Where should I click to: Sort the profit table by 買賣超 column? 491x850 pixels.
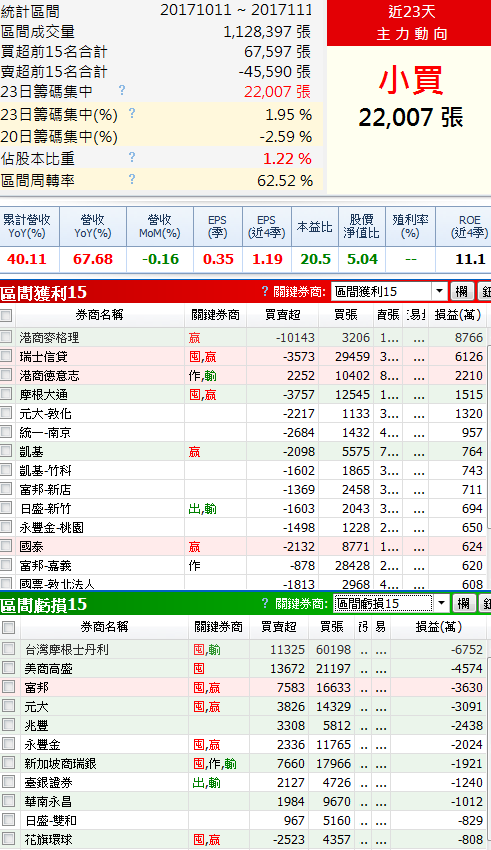tap(282, 315)
